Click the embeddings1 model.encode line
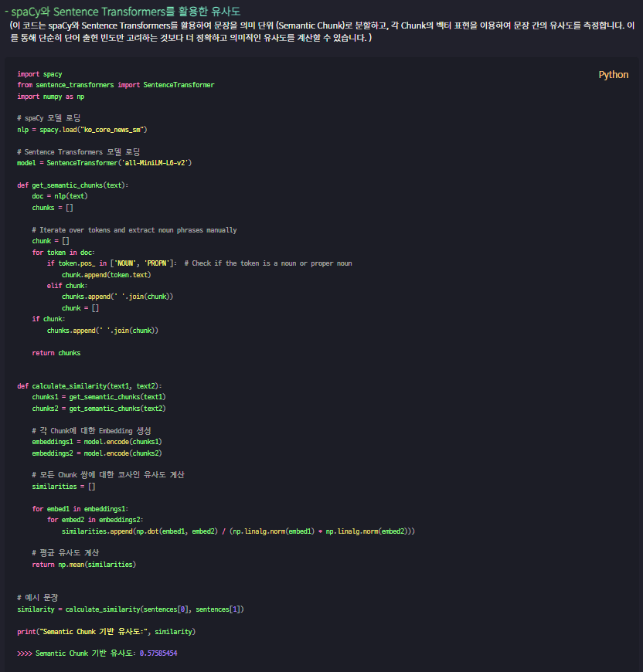Viewport: 643px width, 672px height. tap(97, 441)
